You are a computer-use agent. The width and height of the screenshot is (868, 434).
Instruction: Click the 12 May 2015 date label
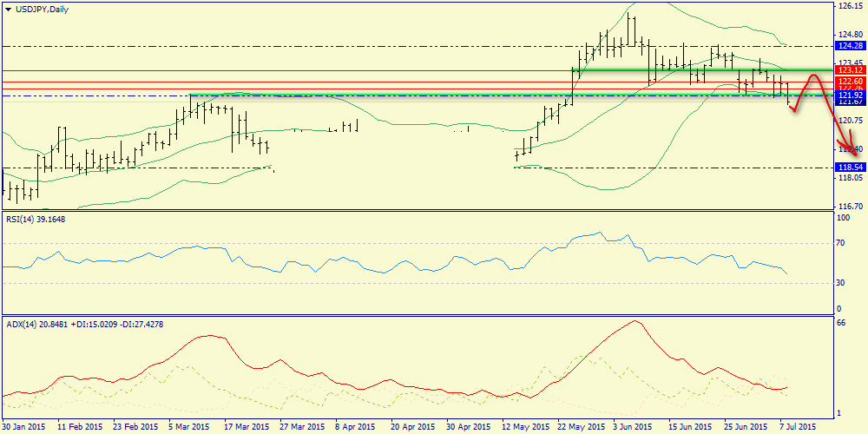click(523, 427)
